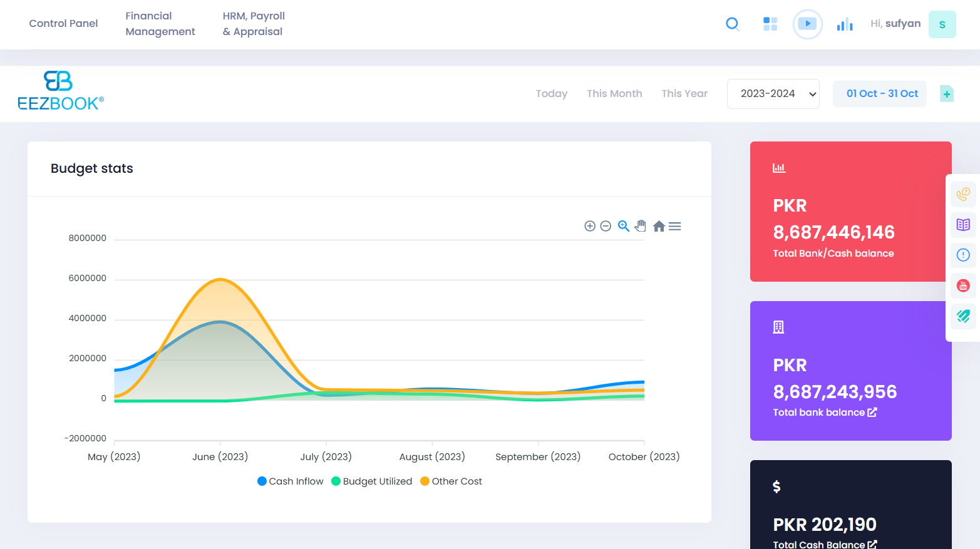The height and width of the screenshot is (549, 980).
Task: Open the search icon in the top bar
Action: click(732, 24)
